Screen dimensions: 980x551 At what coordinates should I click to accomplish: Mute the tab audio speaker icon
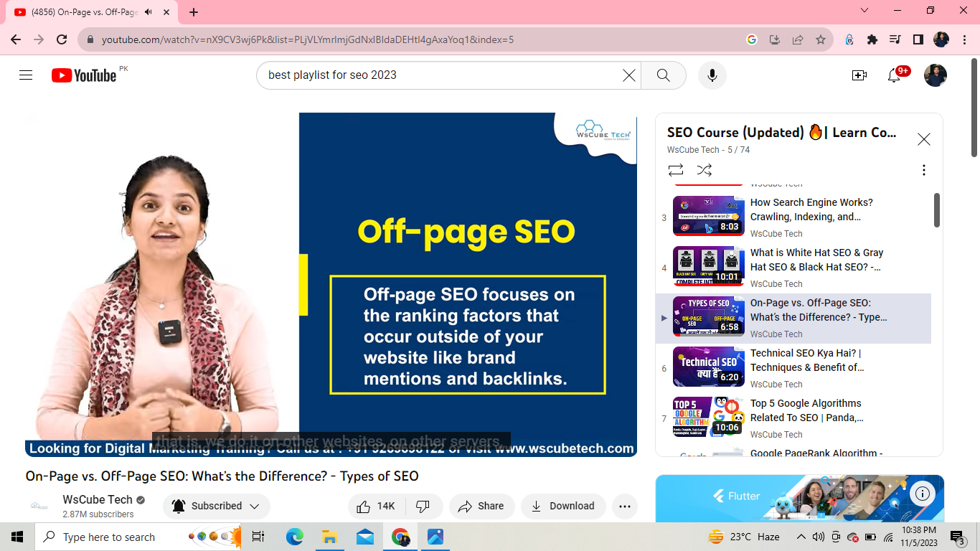click(x=149, y=12)
